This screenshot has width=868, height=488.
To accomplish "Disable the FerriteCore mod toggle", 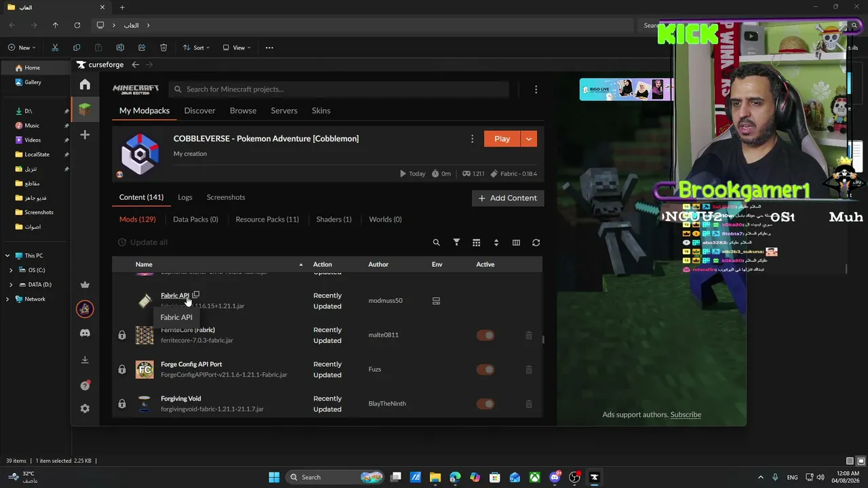I will (x=486, y=335).
